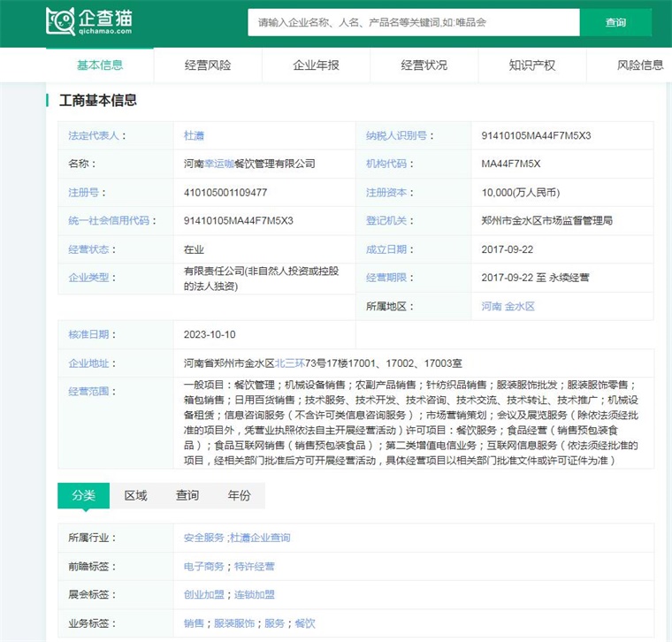Viewport: 672px width, 642px height.
Task: Open the 河南 region link
Action: pyautogui.click(x=491, y=307)
